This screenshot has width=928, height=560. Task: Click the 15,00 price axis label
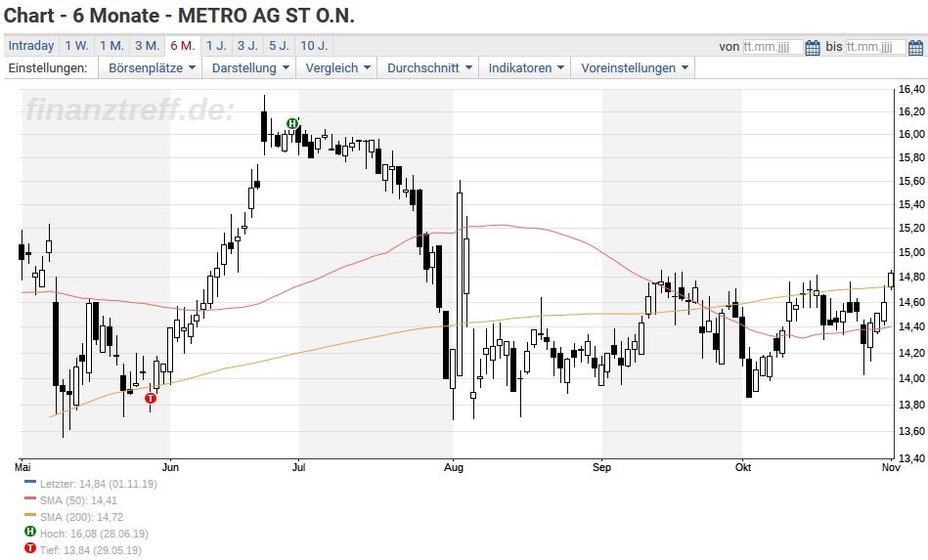pos(910,252)
